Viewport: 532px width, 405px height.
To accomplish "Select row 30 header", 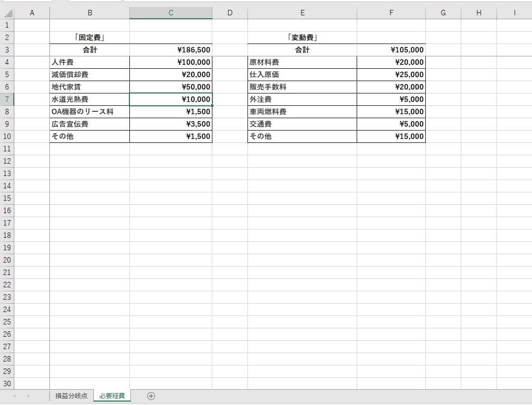I will coord(7,384).
